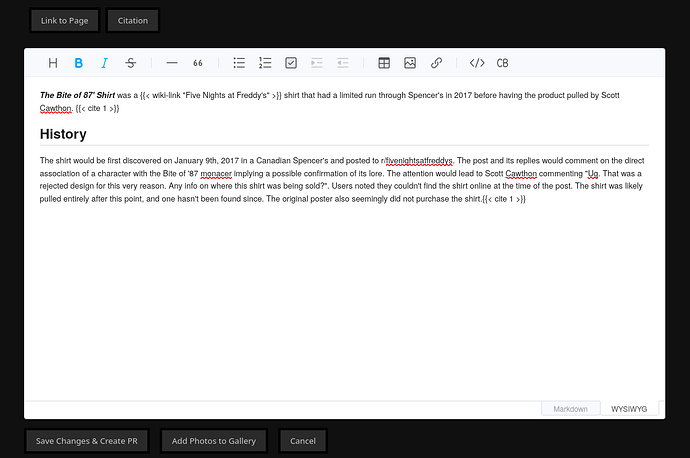The height and width of the screenshot is (458, 690).
Task: Create an ordered numbered list
Action: point(265,63)
